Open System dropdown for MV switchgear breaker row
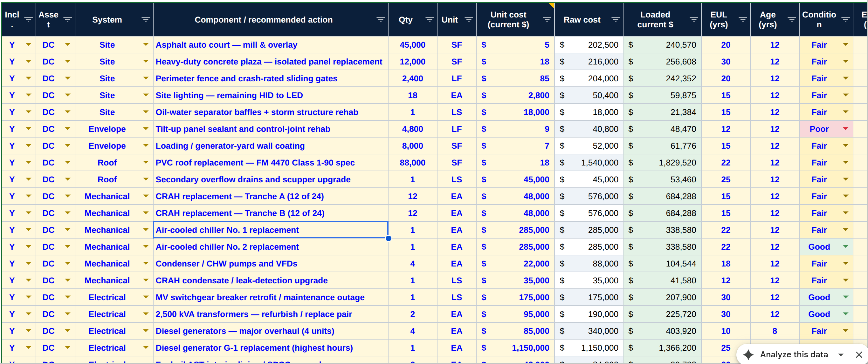868x364 pixels. click(x=146, y=297)
